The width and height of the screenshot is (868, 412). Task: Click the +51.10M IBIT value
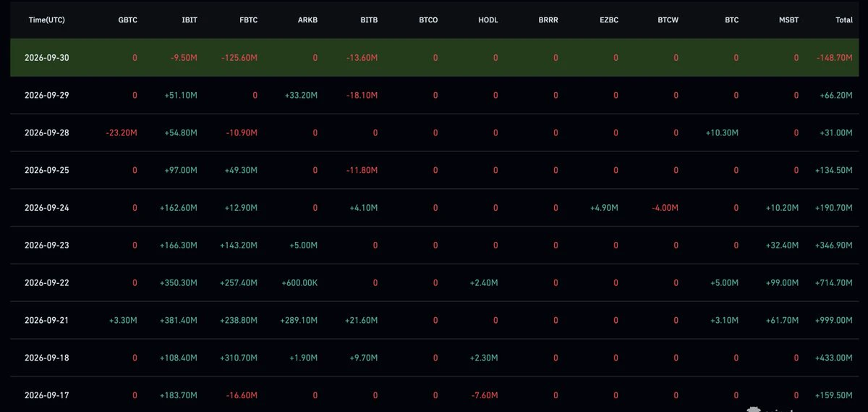click(x=182, y=95)
